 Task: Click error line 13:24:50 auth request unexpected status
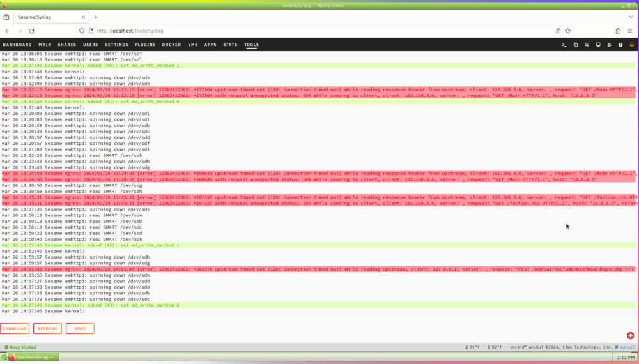coord(318,179)
